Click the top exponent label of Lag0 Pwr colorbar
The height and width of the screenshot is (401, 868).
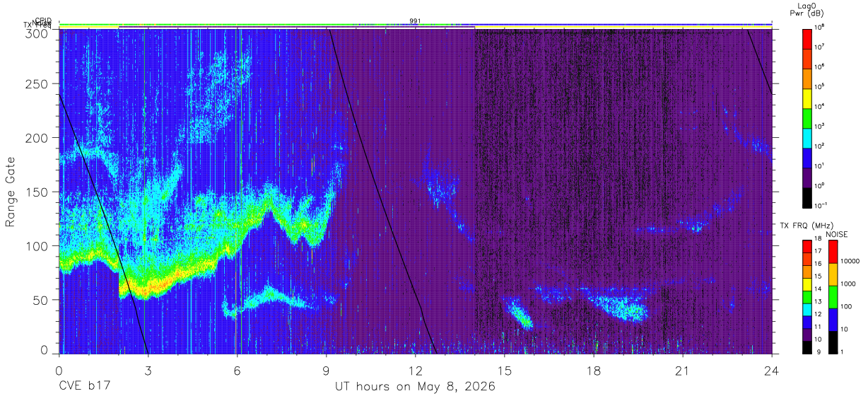[820, 27]
